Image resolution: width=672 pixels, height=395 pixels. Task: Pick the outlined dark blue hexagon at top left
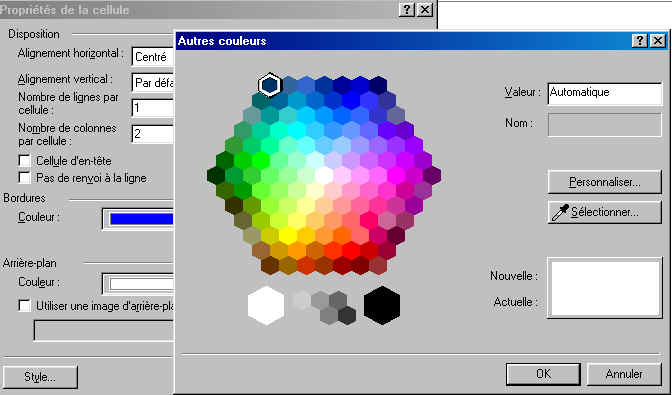(270, 85)
